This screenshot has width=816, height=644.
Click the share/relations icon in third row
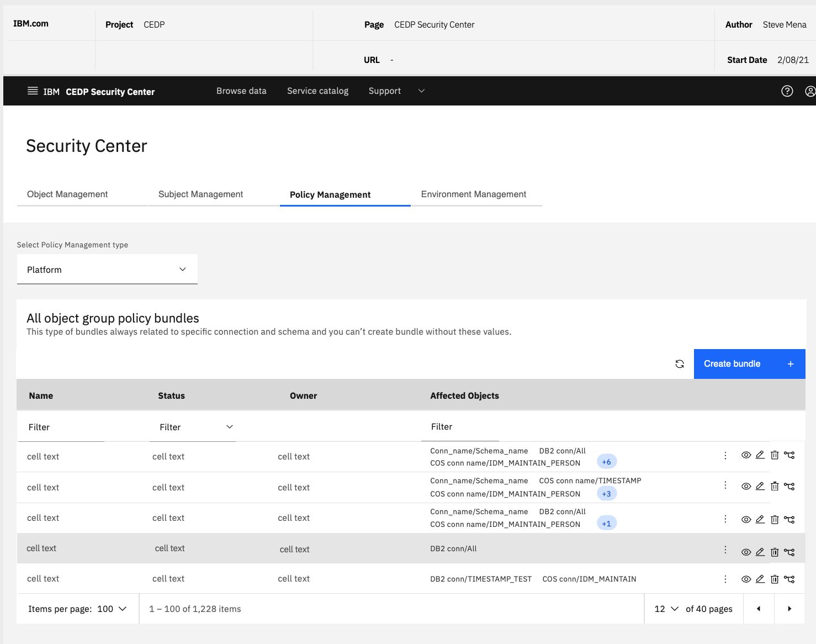click(x=789, y=519)
